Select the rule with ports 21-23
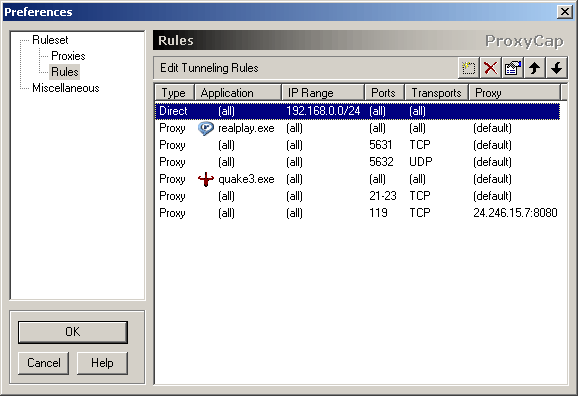Viewport: 578px width, 396px height. coord(357,196)
